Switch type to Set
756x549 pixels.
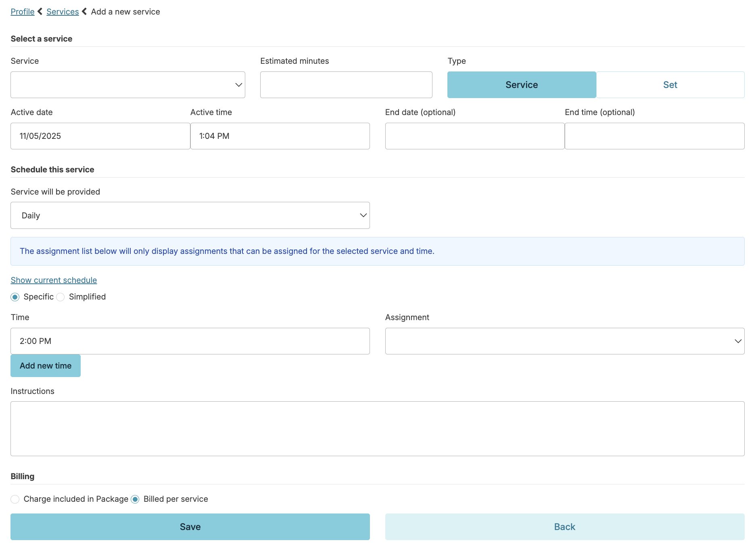pos(670,85)
